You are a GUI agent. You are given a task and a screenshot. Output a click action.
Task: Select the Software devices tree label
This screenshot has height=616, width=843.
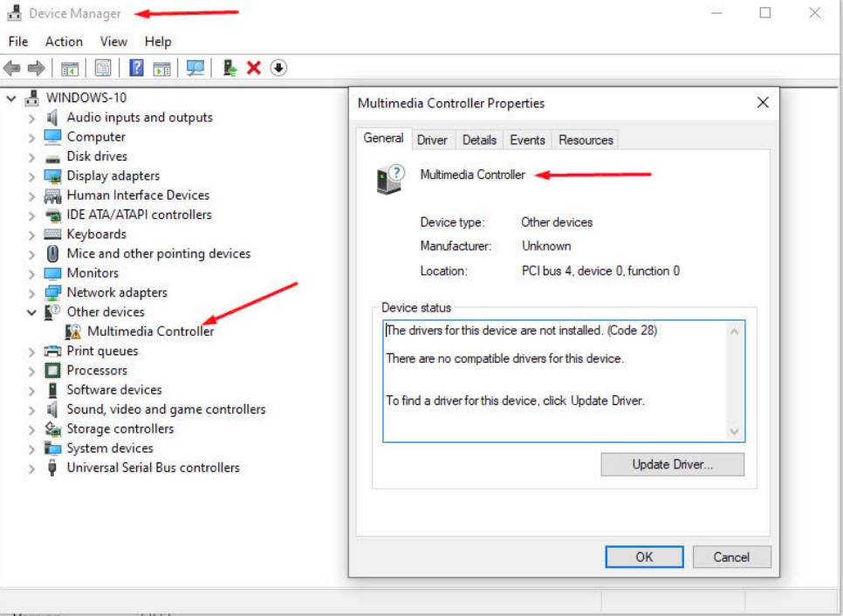pyautogui.click(x=114, y=390)
